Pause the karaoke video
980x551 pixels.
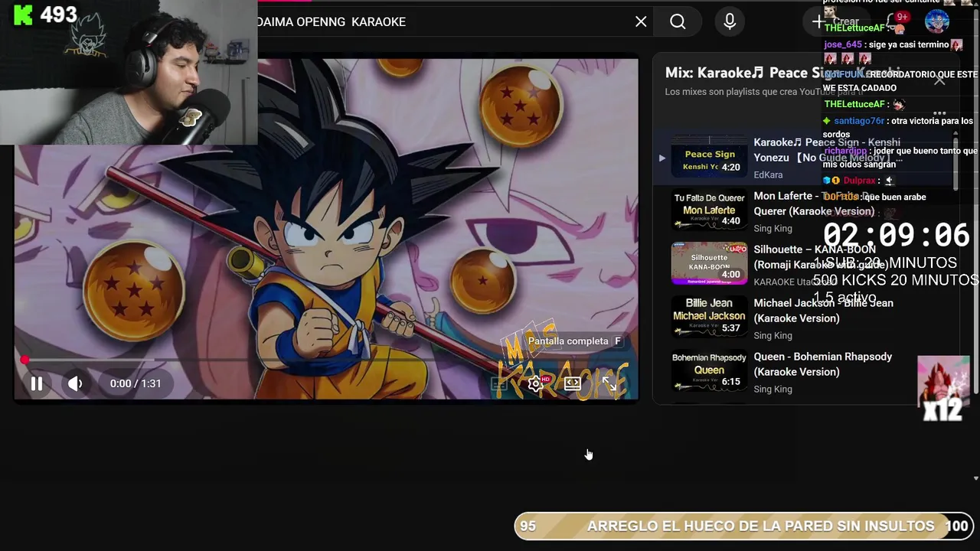pos(36,383)
